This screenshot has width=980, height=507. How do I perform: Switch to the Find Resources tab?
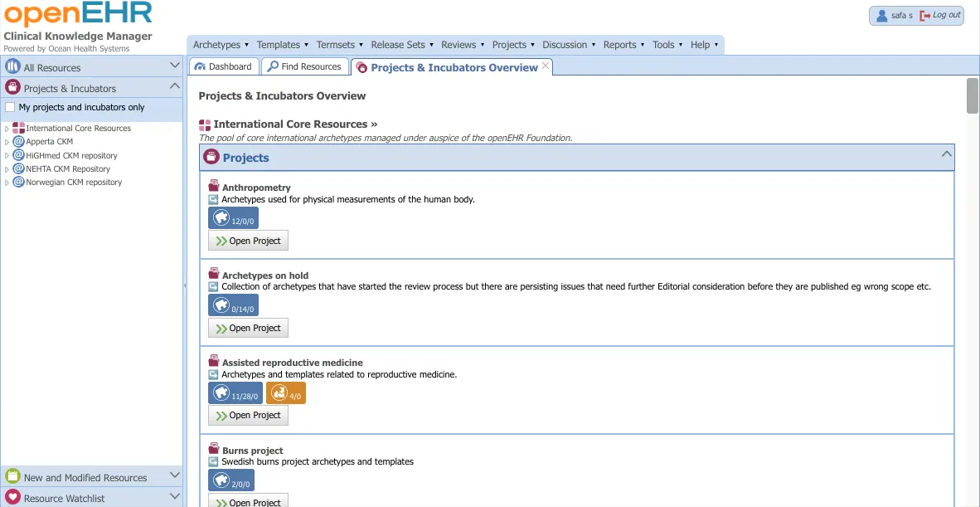pos(304,66)
